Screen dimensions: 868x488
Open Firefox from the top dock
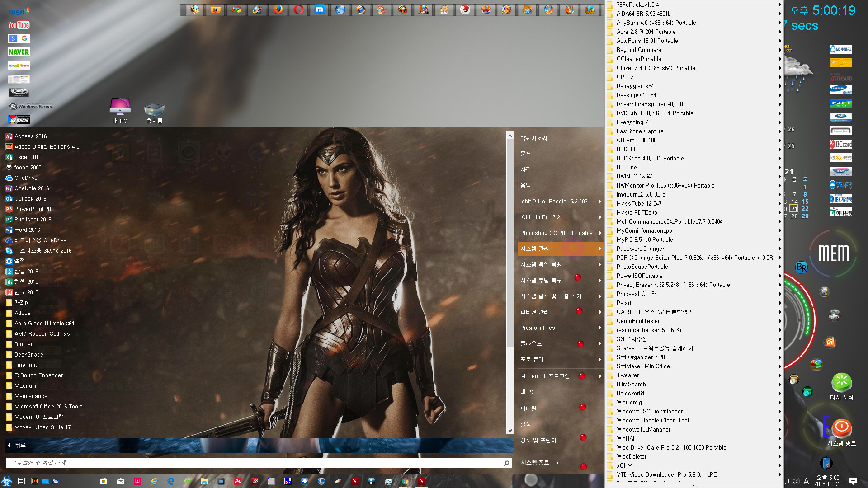[x=278, y=9]
